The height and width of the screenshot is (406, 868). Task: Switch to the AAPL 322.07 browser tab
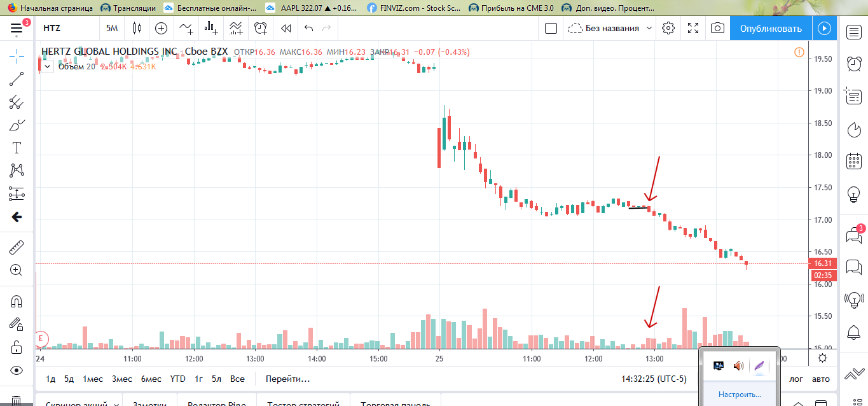[x=311, y=8]
